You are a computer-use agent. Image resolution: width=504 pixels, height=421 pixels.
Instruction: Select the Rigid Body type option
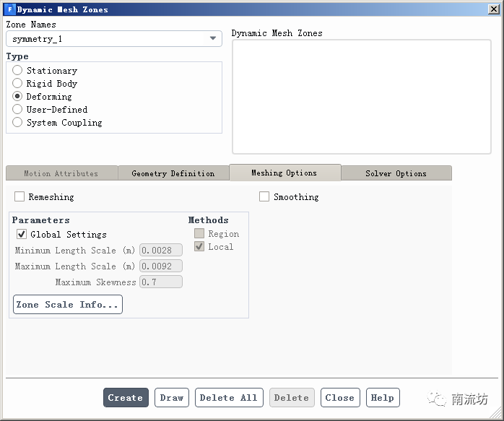point(18,84)
